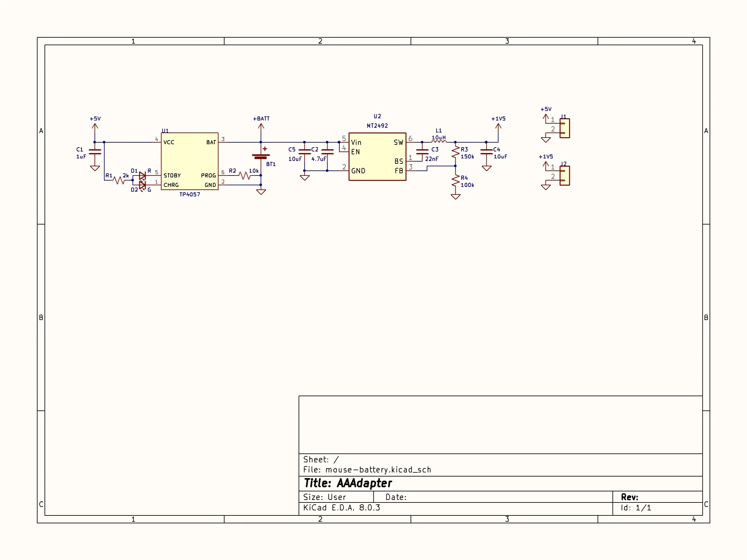Click resistor R3 150k symbol
Screen dimensions: 747x560
pyautogui.click(x=455, y=152)
